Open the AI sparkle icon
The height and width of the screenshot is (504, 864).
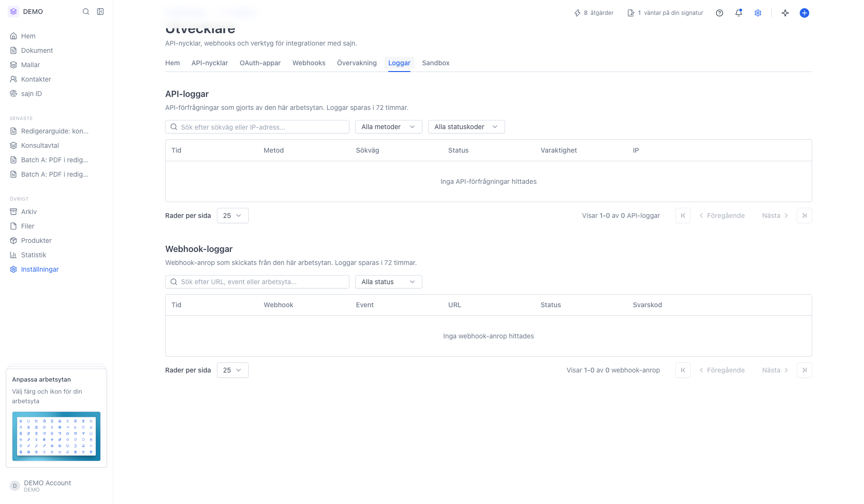pos(785,13)
